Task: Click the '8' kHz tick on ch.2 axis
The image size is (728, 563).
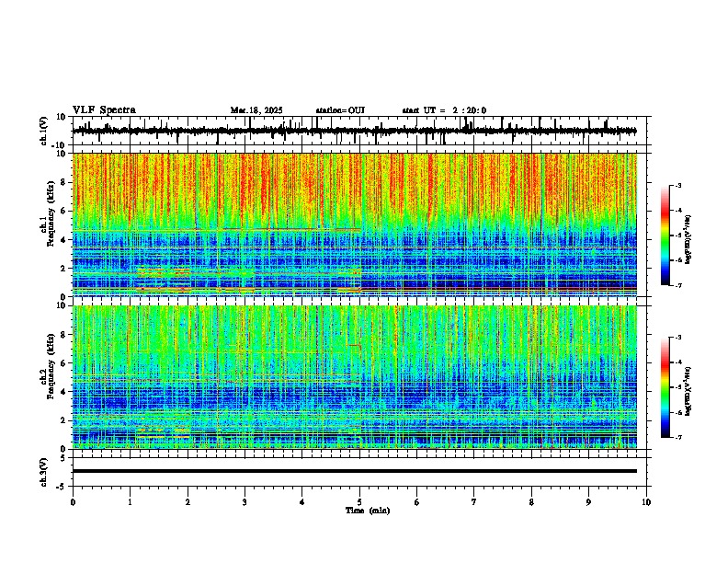Action: pyautogui.click(x=65, y=335)
